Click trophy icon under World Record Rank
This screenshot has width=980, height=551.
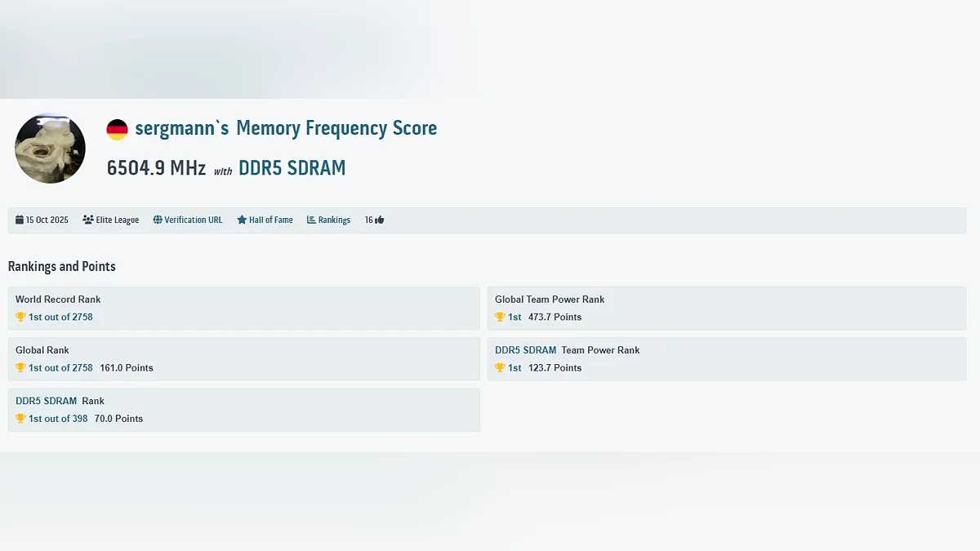tap(20, 317)
